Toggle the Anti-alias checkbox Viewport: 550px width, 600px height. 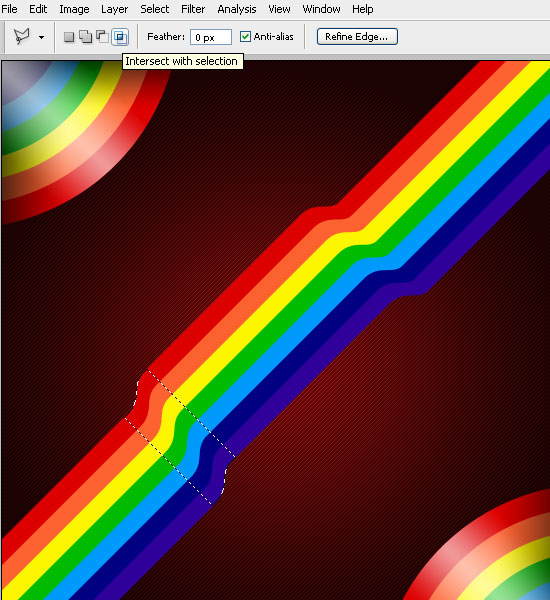pyautogui.click(x=245, y=37)
